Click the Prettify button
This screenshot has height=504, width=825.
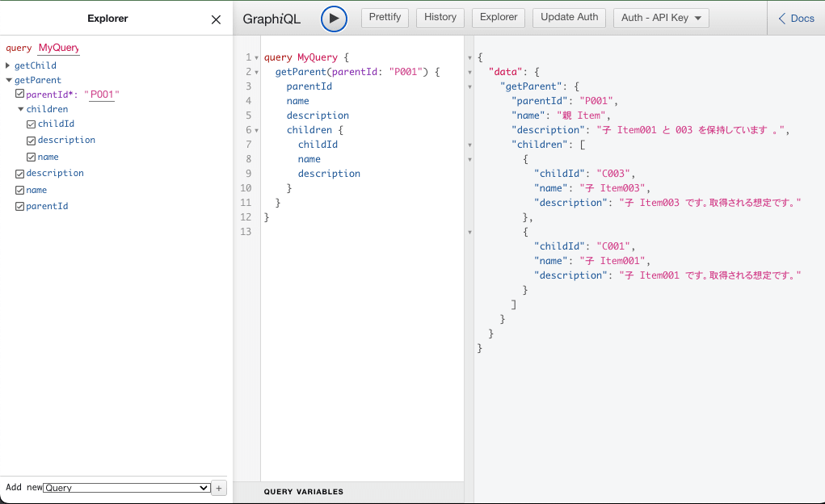[385, 17]
